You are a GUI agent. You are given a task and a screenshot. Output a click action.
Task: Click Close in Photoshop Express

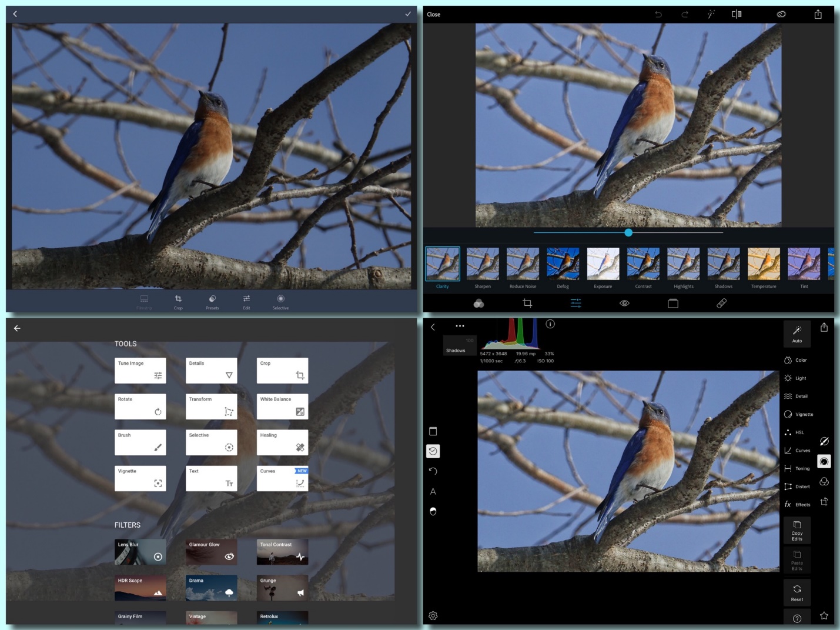pos(433,14)
